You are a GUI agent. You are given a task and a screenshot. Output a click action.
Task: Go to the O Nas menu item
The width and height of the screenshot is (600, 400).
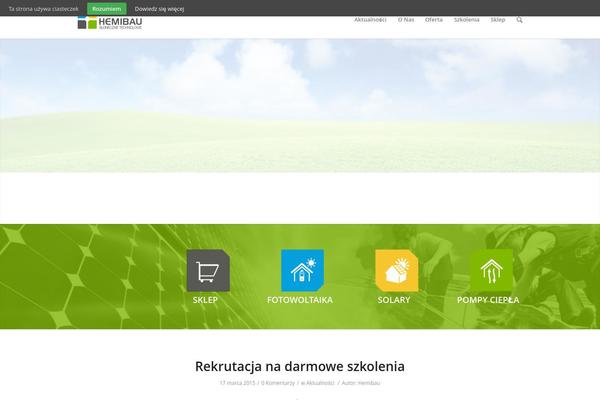(406, 20)
